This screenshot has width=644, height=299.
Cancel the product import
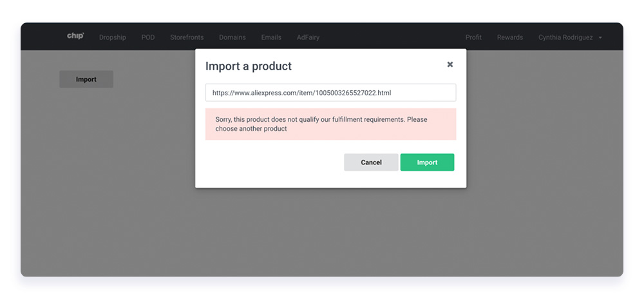(x=372, y=162)
